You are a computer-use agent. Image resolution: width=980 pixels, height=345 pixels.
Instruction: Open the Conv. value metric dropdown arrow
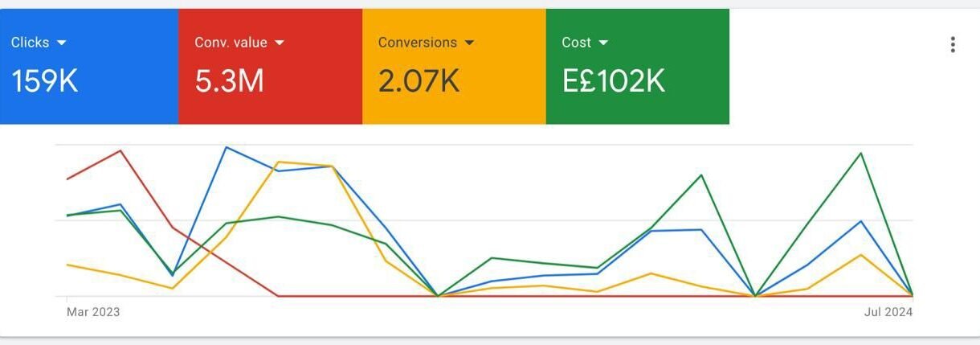280,43
